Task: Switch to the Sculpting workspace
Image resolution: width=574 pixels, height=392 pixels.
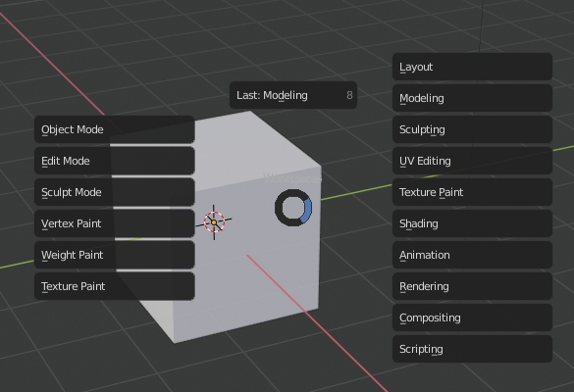Action: (472, 129)
